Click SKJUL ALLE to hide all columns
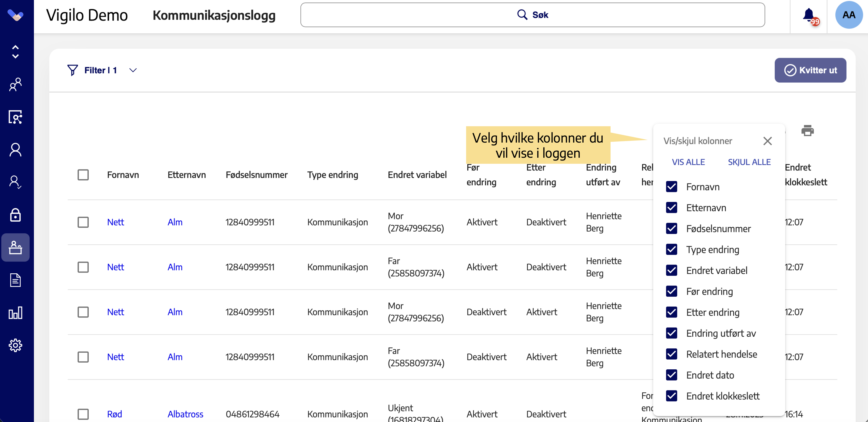 (749, 162)
